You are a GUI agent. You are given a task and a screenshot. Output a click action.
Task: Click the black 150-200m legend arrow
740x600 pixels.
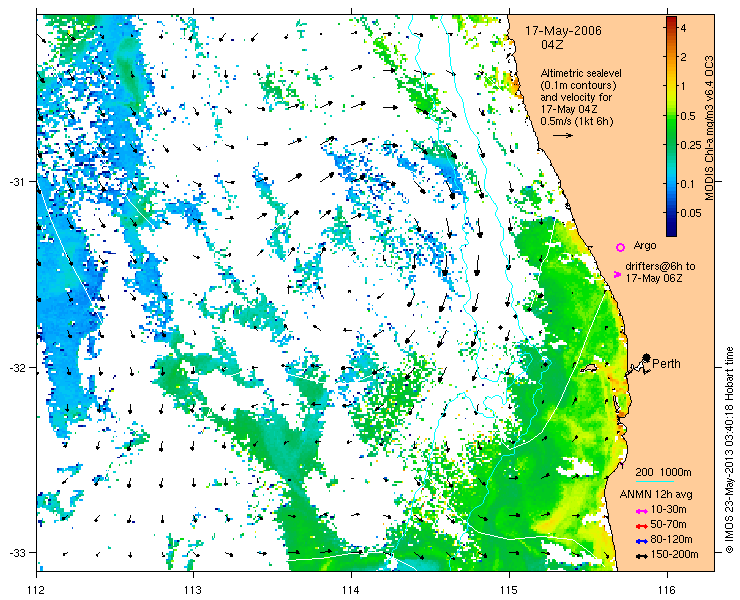pos(641,556)
